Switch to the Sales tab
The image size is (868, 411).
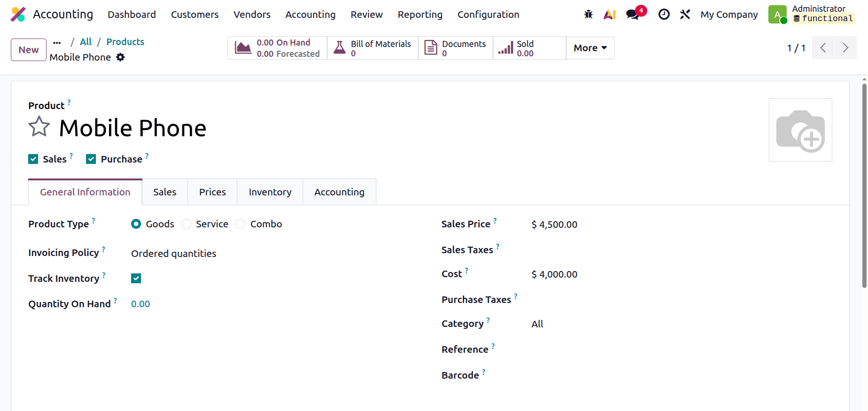pyautogui.click(x=165, y=192)
